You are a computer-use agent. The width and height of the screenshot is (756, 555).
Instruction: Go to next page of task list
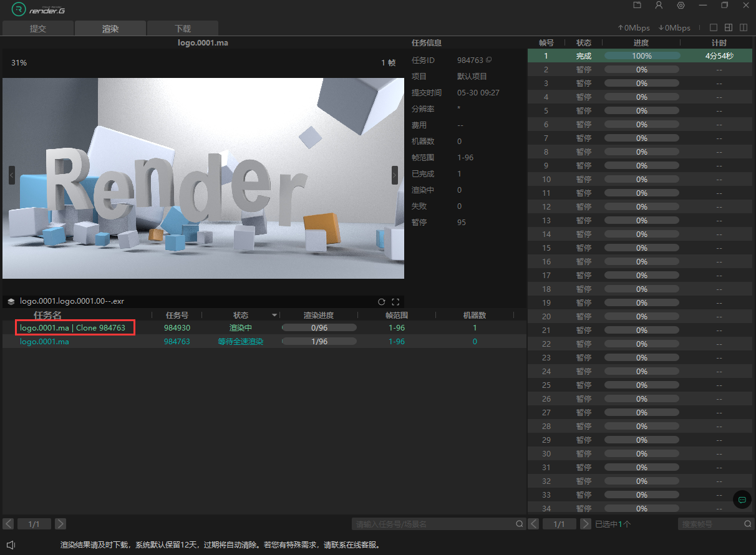60,524
